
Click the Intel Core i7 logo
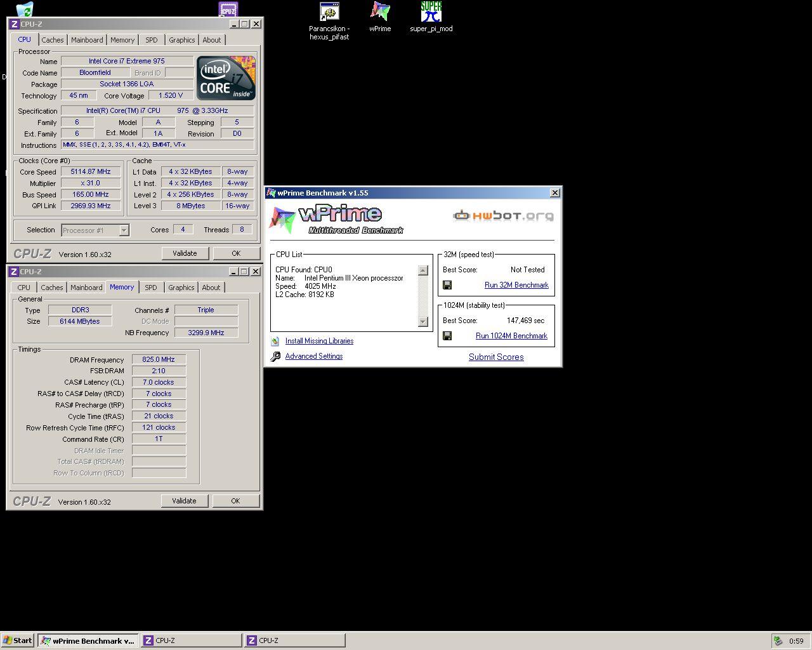click(226, 78)
